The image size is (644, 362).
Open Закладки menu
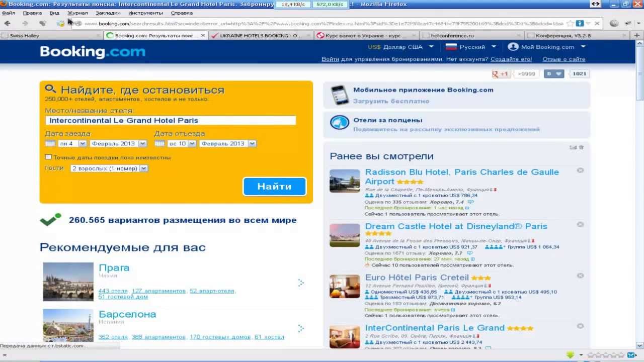(108, 13)
